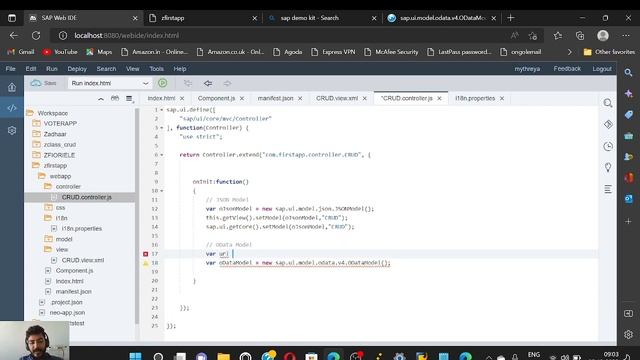Toggle link editor with workspace icon
640x360 pixels.
click(x=115, y=98)
